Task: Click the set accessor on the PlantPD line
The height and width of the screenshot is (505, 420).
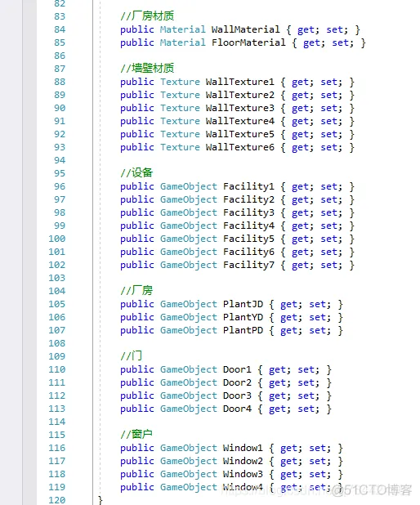Action: 318,330
